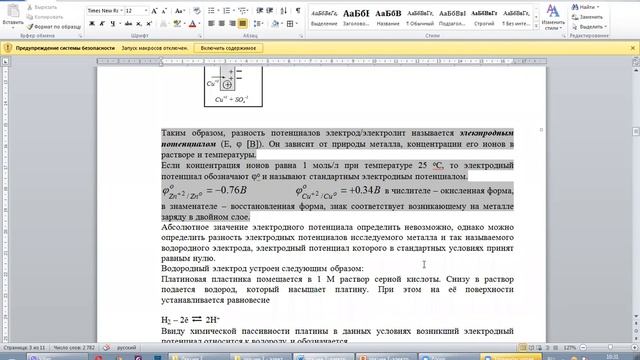Click the Cut (Вырезать) scissors button

[x=42, y=7]
